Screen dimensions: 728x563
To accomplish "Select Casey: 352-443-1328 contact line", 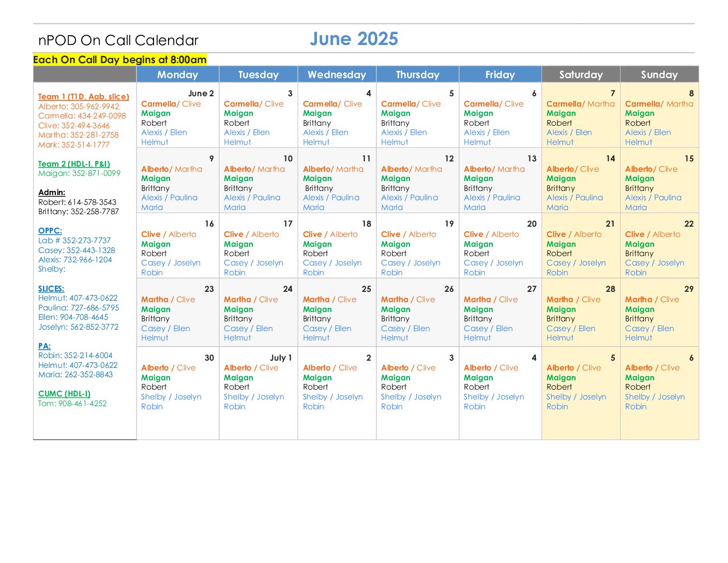I will (x=77, y=250).
